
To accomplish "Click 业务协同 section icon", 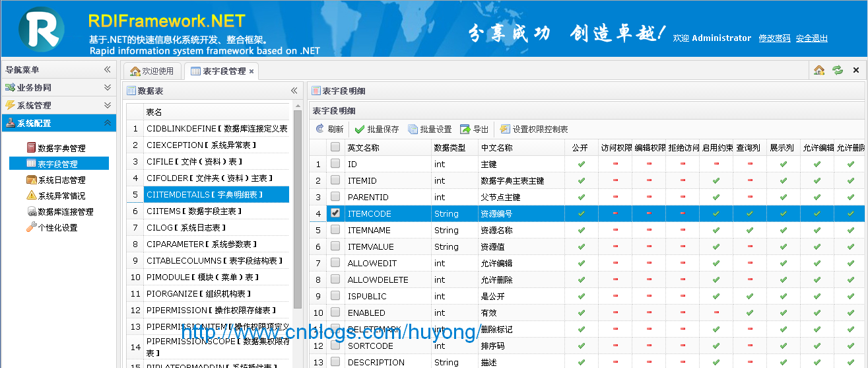I will point(10,87).
